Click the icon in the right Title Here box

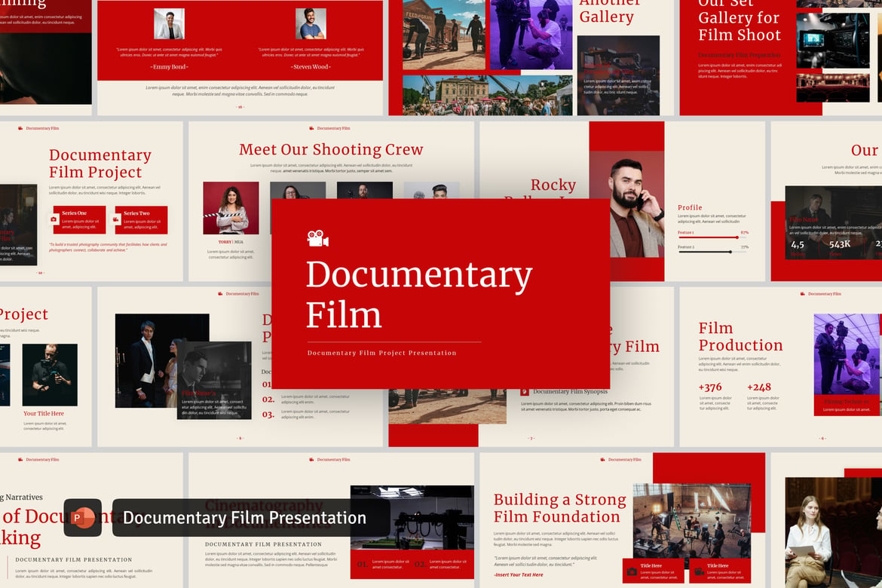pyautogui.click(x=699, y=571)
